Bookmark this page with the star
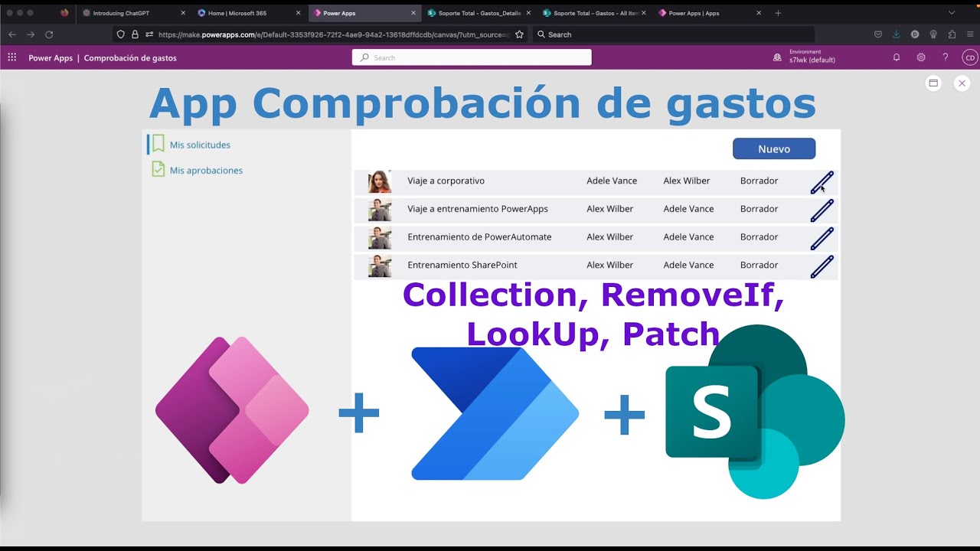Viewport: 980px width, 551px height. [x=519, y=34]
